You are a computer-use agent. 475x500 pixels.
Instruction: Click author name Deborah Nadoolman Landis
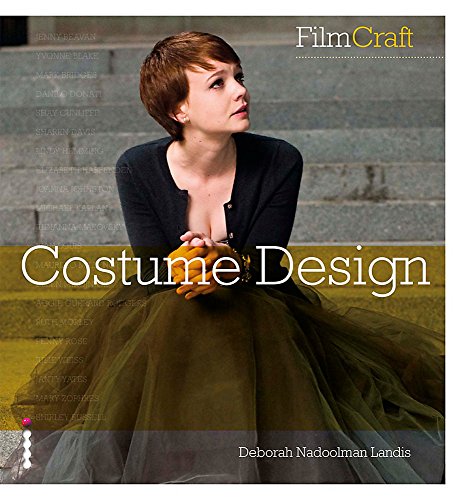pos(324,453)
